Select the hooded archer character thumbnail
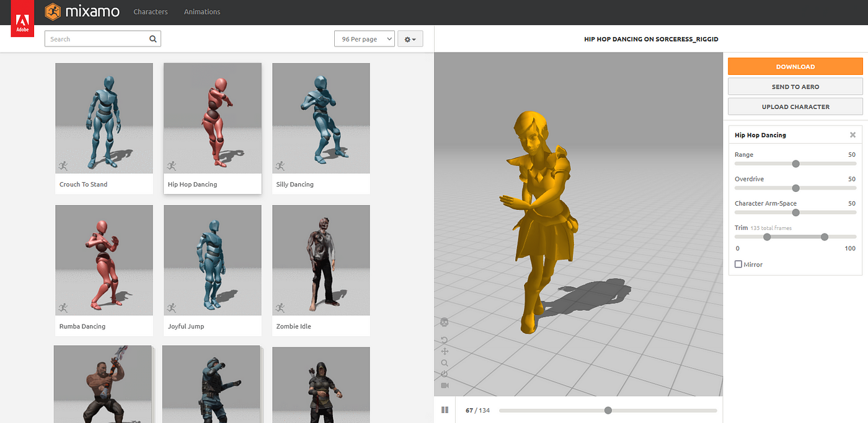 (321, 385)
